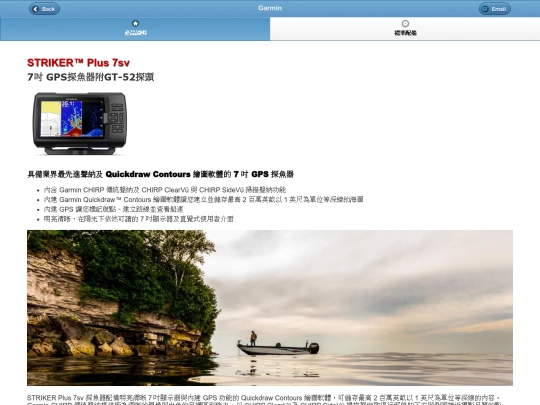The image size is (540, 405).
Task: Select the bullet about Garmin Quickdraw™ Contours
Action: click(203, 199)
